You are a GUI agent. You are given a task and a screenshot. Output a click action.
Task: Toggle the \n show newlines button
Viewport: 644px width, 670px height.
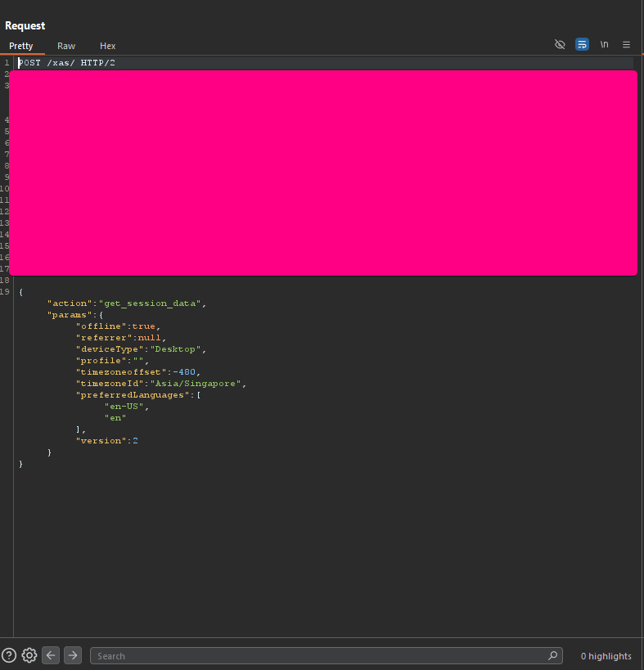click(x=604, y=44)
